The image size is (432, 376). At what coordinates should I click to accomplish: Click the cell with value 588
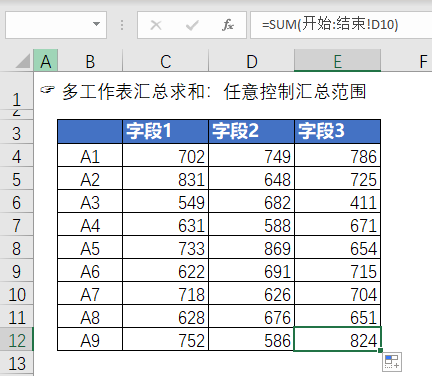point(252,224)
